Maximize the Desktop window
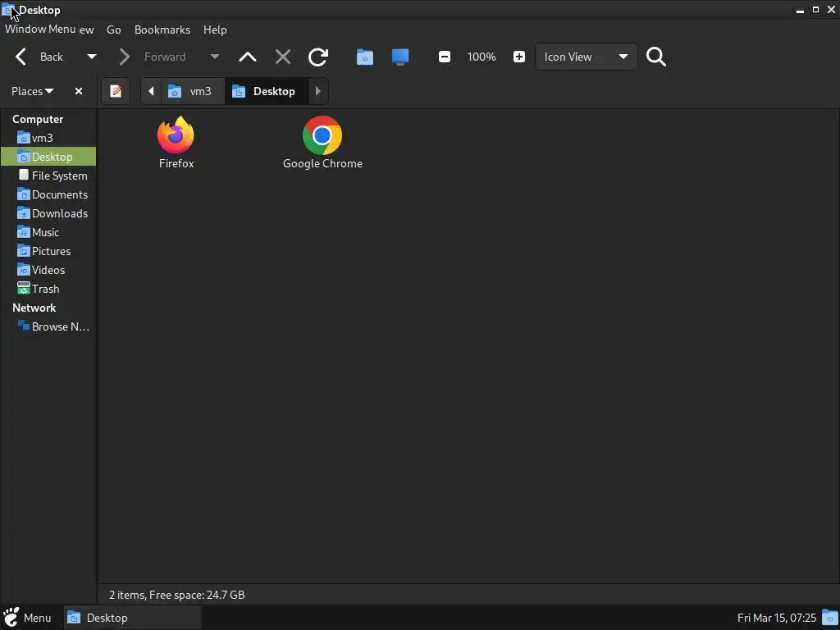This screenshot has height=630, width=840. click(x=815, y=10)
